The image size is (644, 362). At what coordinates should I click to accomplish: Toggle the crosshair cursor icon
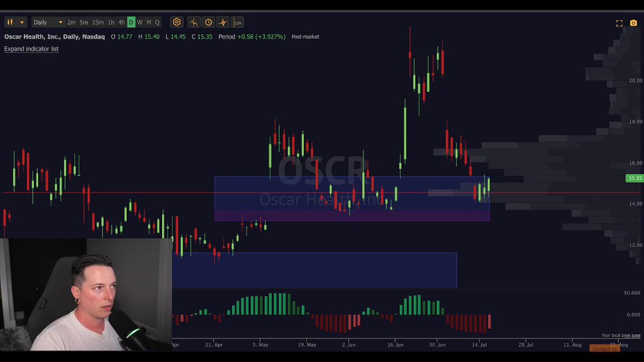point(223,22)
